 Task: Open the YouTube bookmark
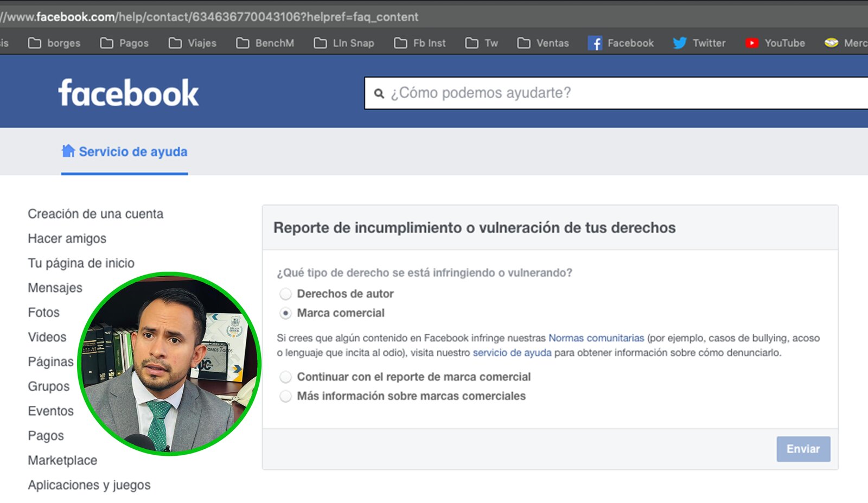click(775, 43)
